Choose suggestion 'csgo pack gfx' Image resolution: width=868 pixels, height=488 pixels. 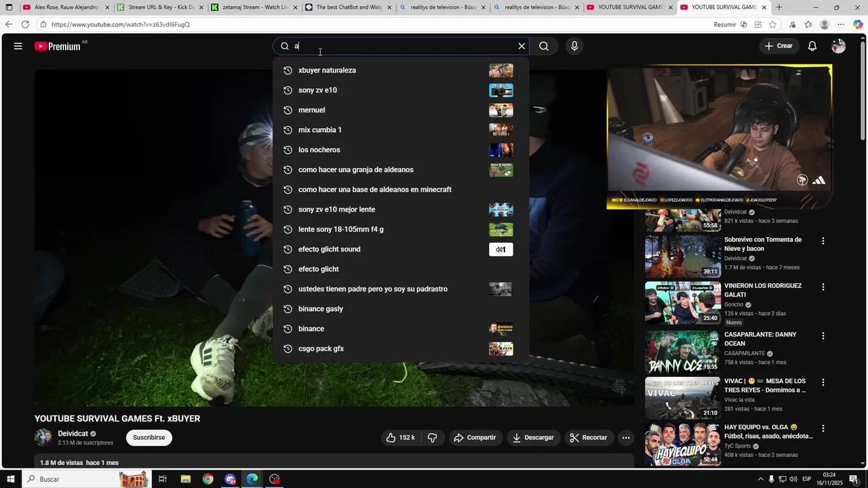401,348
